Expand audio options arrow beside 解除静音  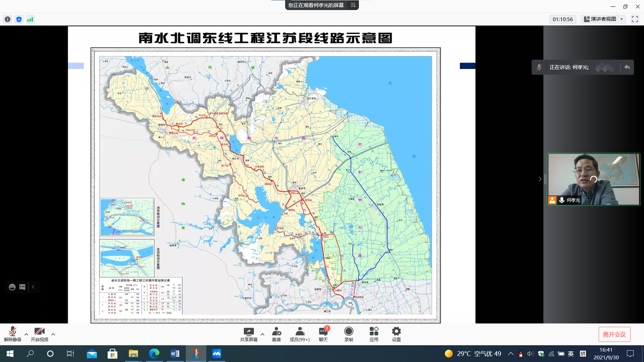coord(26,334)
